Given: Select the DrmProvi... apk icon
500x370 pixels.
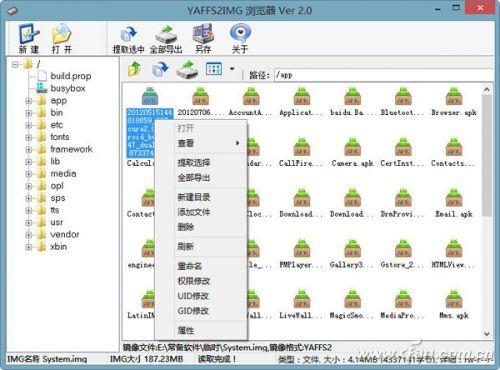Looking at the screenshot, I should pos(403,198).
